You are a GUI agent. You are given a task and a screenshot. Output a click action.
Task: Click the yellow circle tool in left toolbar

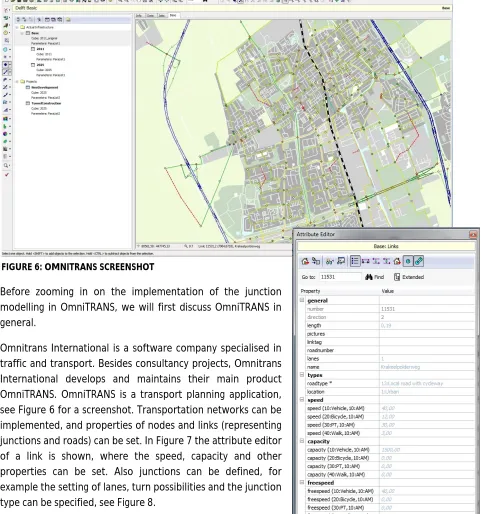tap(5, 33)
